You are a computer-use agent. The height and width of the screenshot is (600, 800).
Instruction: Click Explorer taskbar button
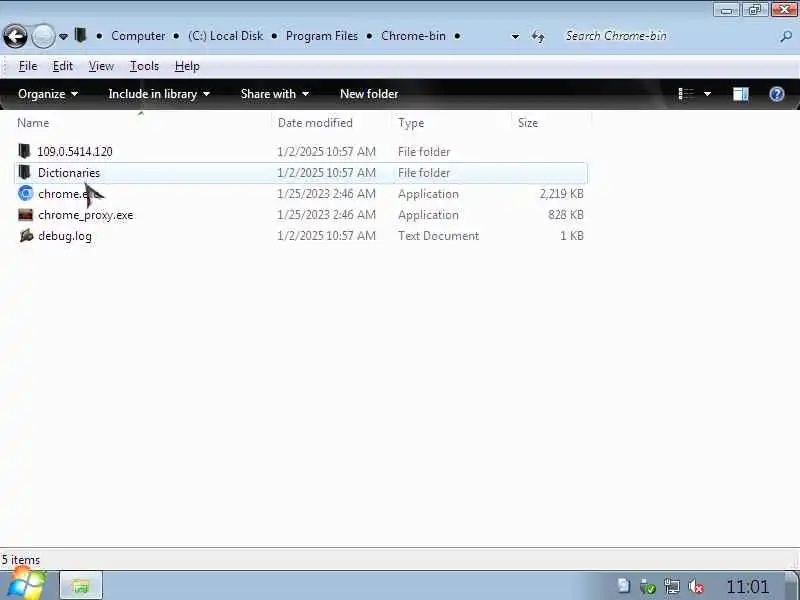point(81,585)
